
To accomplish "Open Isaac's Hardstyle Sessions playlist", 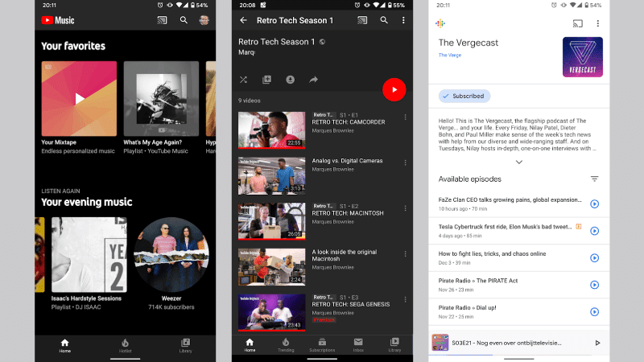I will pyautogui.click(x=89, y=254).
